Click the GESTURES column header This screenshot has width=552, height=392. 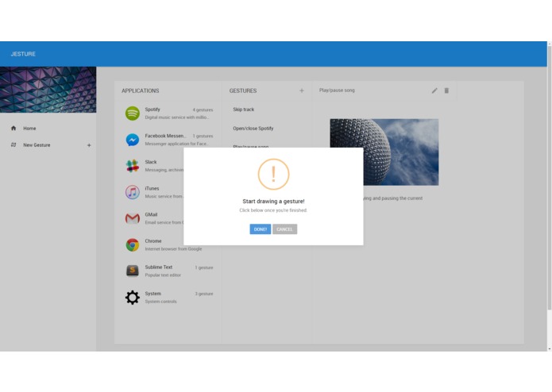pyautogui.click(x=243, y=90)
